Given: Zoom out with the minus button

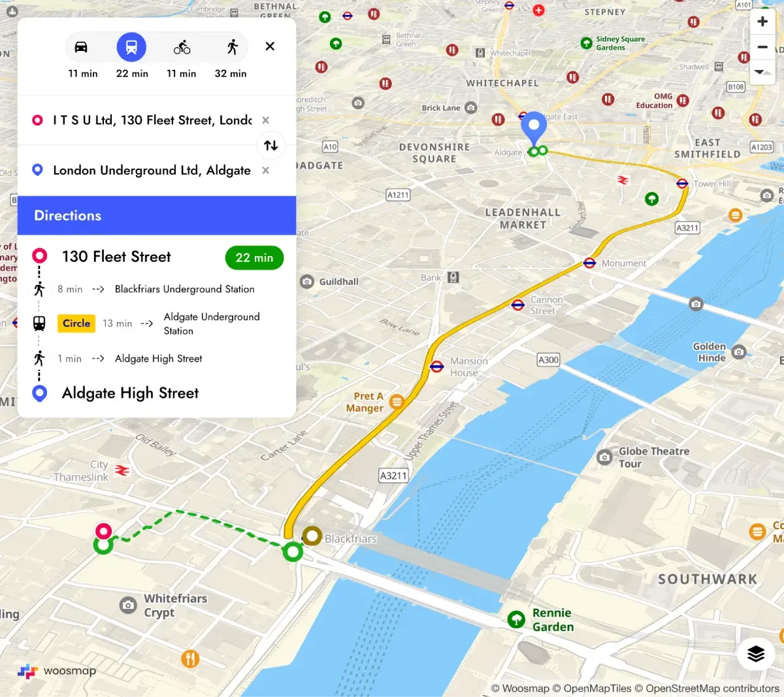Looking at the screenshot, I should pos(762,47).
